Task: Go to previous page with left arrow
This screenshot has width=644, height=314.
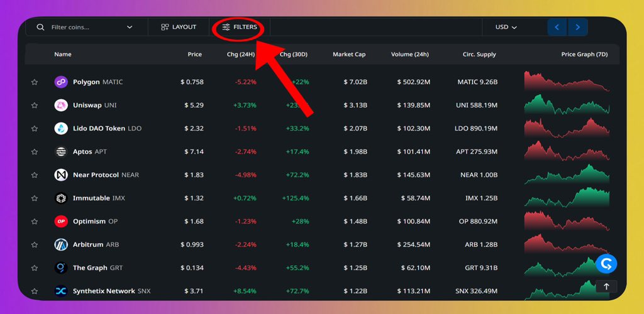Action: point(557,27)
